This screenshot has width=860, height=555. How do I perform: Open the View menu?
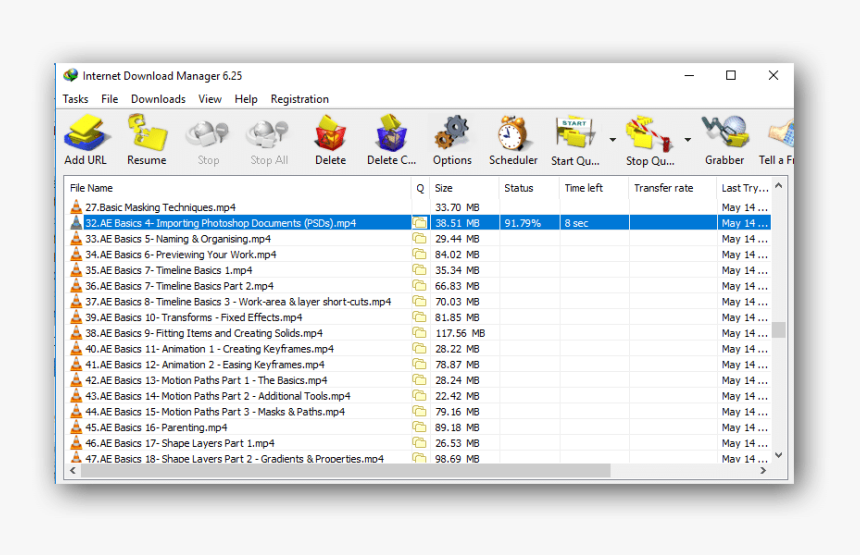click(210, 99)
